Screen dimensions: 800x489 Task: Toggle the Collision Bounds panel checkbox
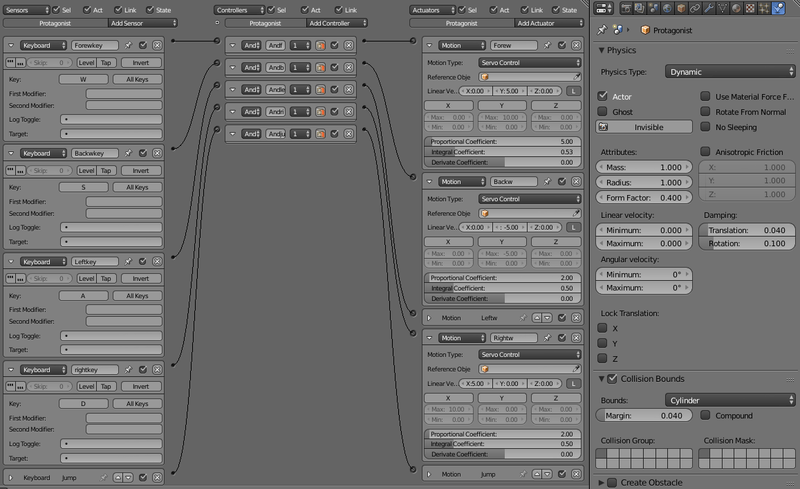pyautogui.click(x=613, y=379)
